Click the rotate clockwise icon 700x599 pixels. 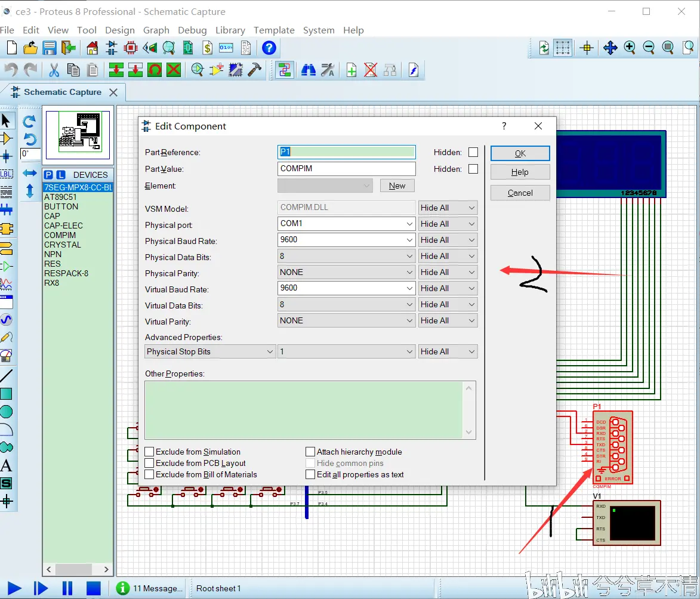[x=29, y=122]
